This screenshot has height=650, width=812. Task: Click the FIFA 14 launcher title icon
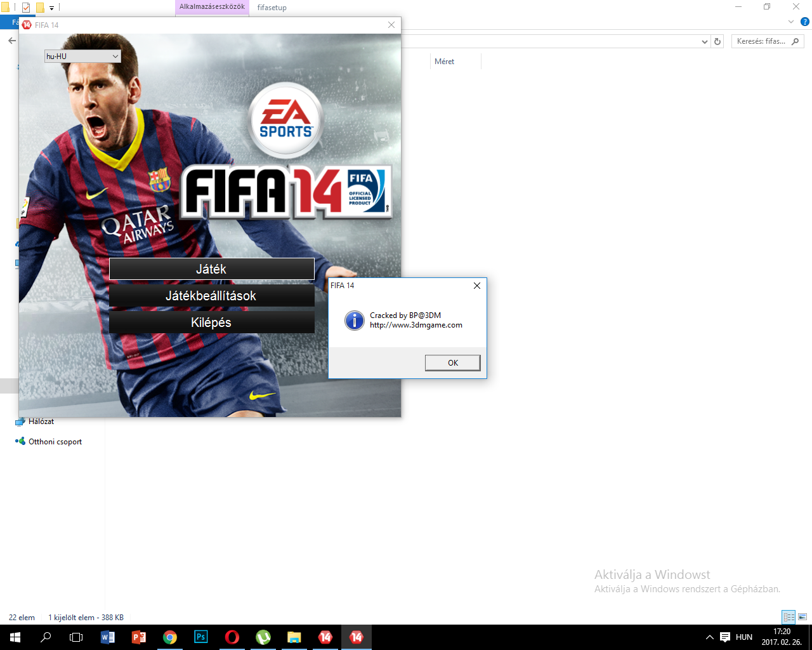tap(27, 25)
